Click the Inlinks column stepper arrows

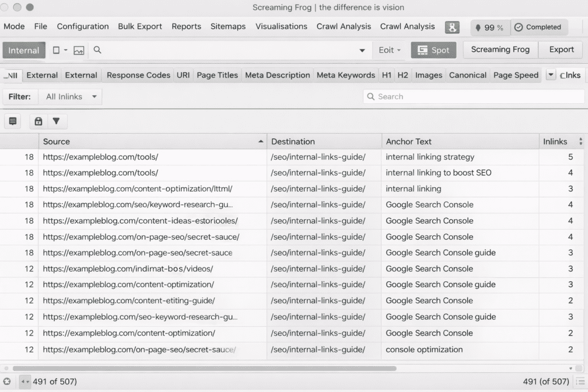tap(581, 141)
